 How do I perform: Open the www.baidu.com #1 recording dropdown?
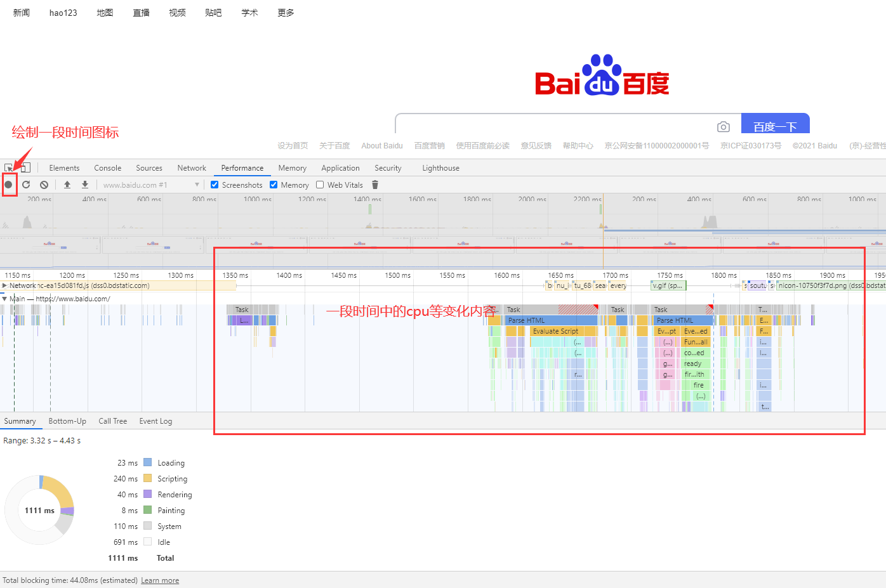click(151, 185)
